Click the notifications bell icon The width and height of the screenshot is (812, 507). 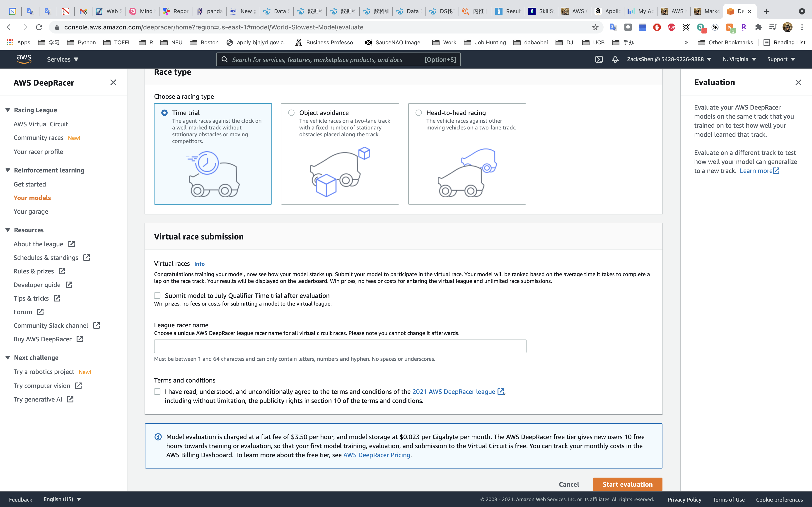pyautogui.click(x=615, y=59)
